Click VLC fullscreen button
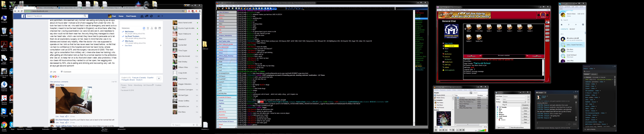Viewport: 644px width, 134px height. [x=450, y=130]
